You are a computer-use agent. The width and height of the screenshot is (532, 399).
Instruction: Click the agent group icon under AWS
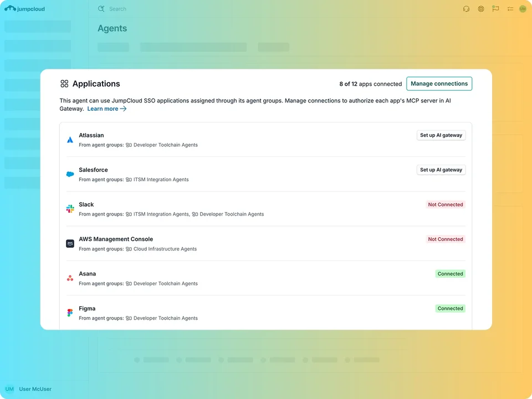(129, 249)
